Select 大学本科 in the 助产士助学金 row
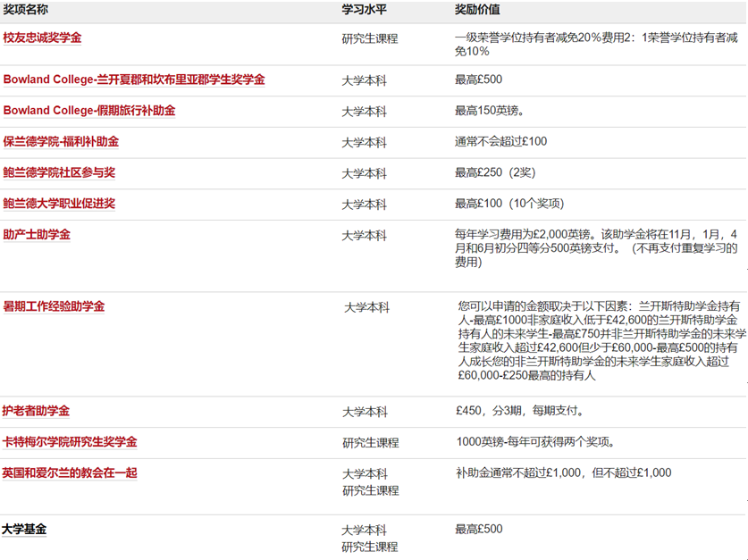748x560 pixels. [x=364, y=236]
